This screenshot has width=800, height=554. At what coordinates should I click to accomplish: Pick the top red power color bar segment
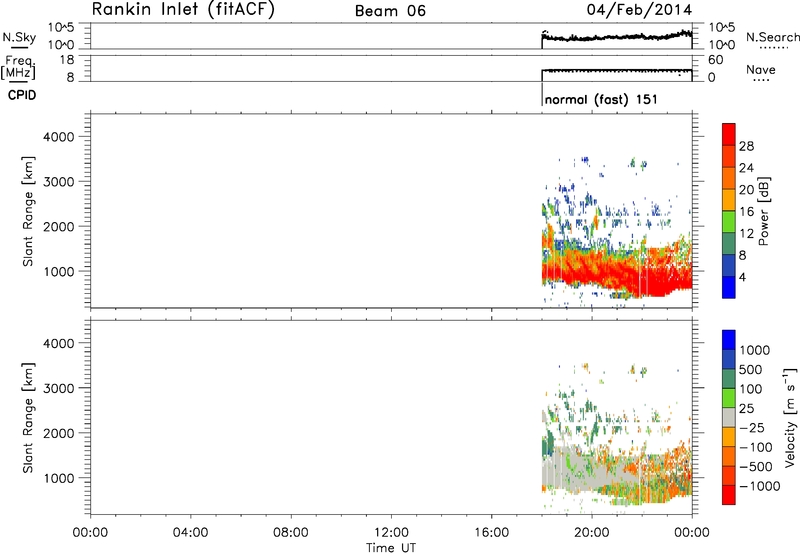pos(729,134)
